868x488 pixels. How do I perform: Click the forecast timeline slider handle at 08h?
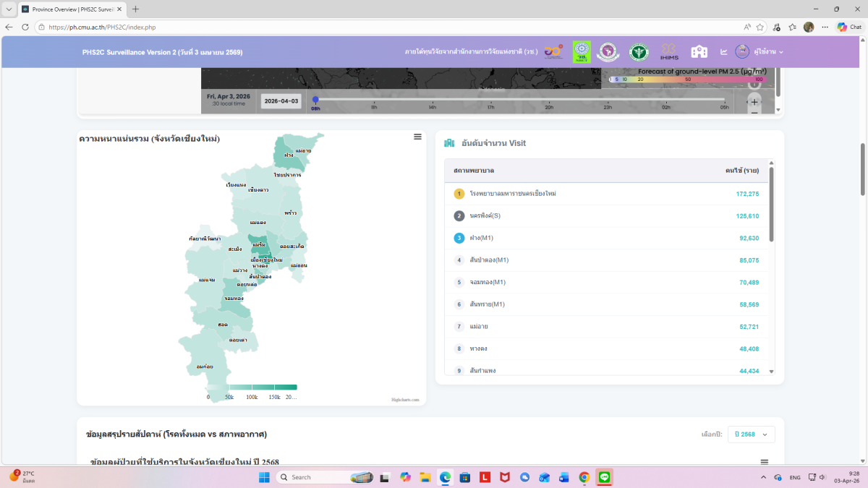point(315,100)
